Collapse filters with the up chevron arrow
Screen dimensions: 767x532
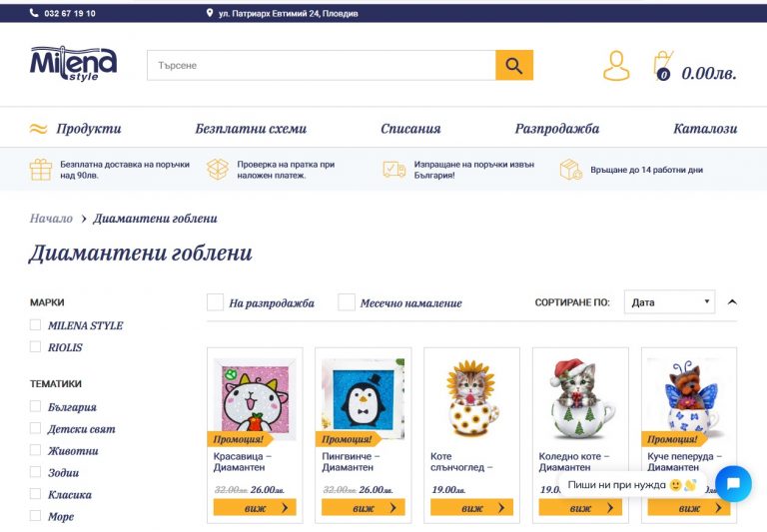point(732,302)
